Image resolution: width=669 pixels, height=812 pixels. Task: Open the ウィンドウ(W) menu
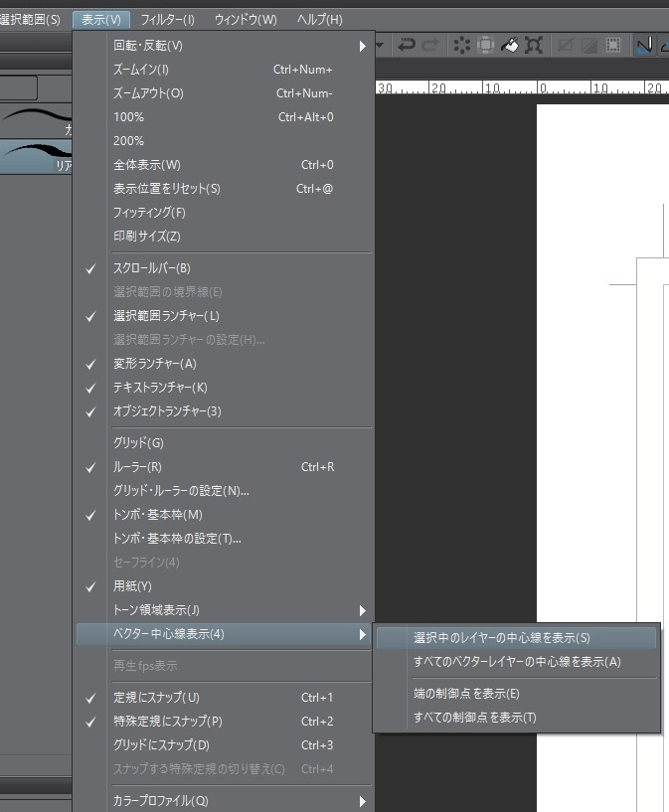tap(246, 20)
